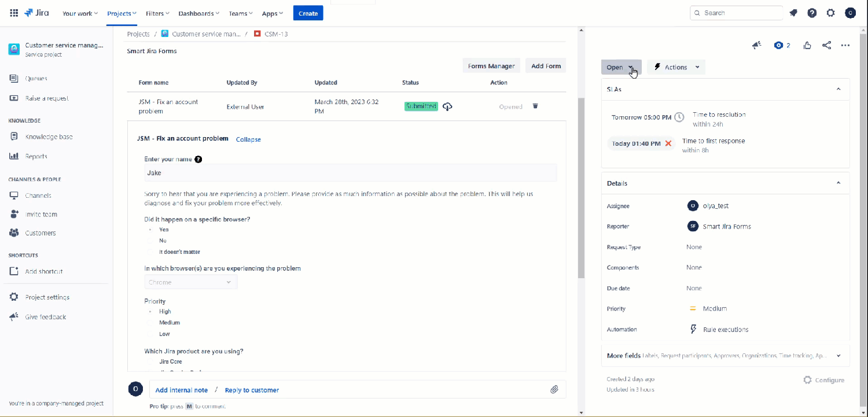Viewport: 868px width, 417px height.
Task: Select High priority radio option
Action: tap(150, 311)
